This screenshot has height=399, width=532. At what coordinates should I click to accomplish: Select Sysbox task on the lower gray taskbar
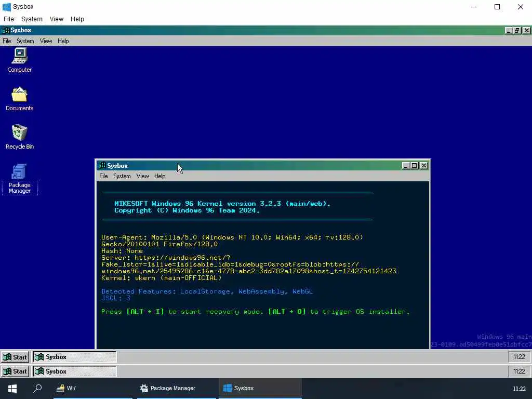click(x=75, y=371)
